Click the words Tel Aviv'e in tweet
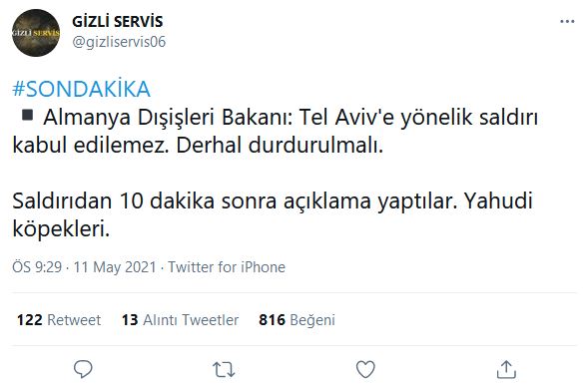This screenshot has height=391, width=588. click(346, 118)
